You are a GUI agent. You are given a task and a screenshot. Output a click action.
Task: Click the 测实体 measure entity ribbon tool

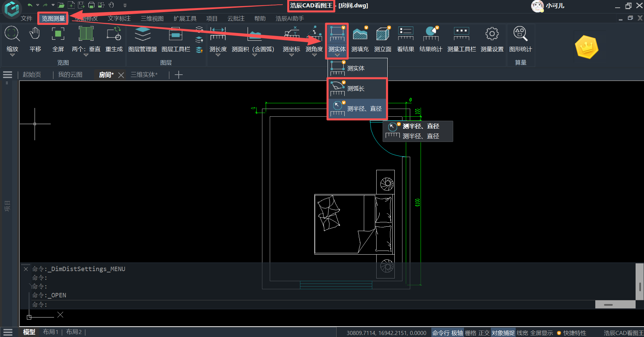(x=337, y=39)
